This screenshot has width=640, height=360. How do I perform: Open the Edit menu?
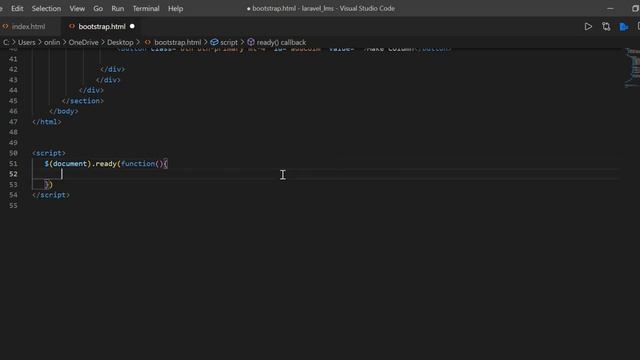pos(17,9)
